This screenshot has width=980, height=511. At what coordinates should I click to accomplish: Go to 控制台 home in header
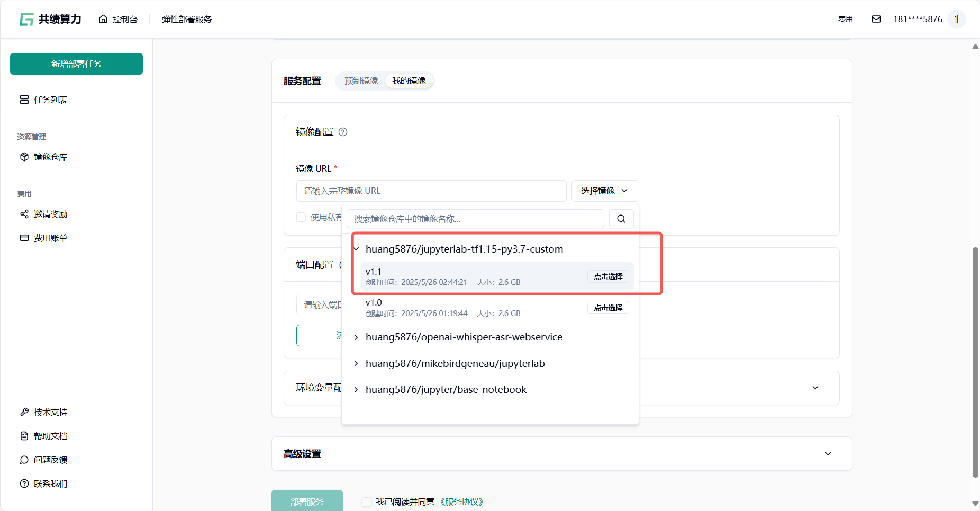(x=119, y=19)
